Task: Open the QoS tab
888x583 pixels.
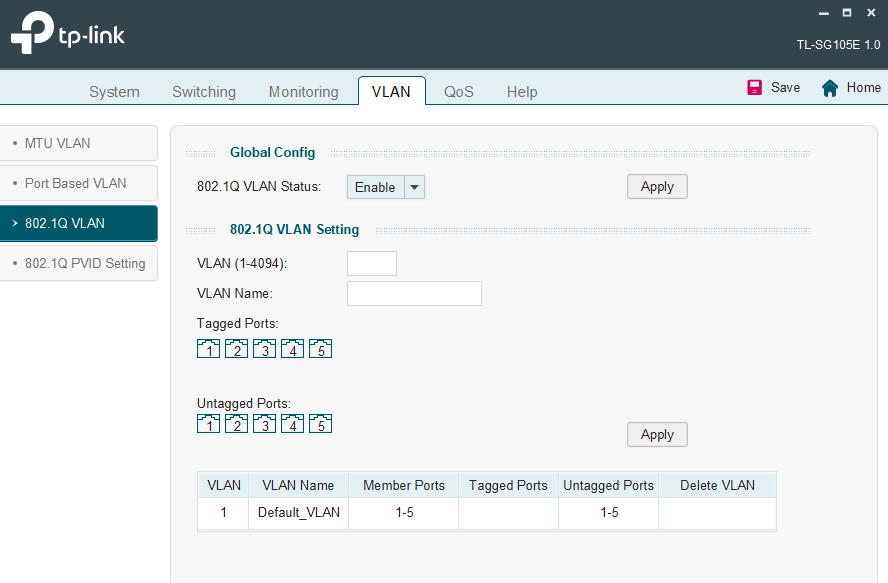Action: pos(459,92)
